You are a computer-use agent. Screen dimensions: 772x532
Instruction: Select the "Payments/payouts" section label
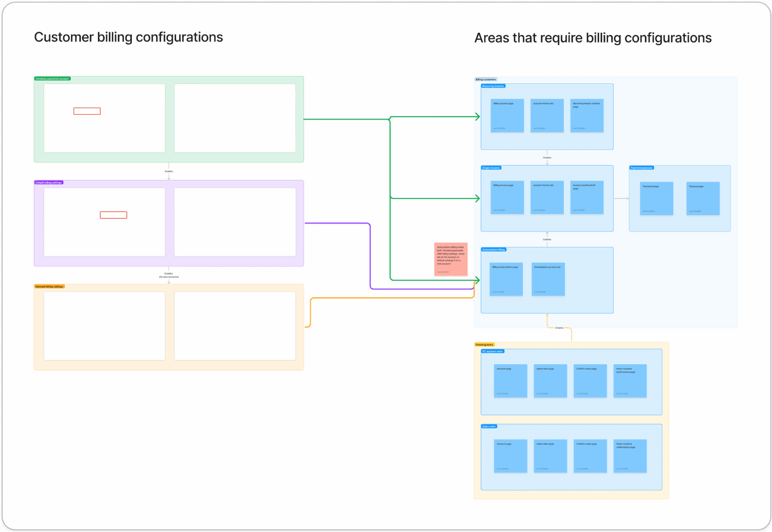click(642, 168)
